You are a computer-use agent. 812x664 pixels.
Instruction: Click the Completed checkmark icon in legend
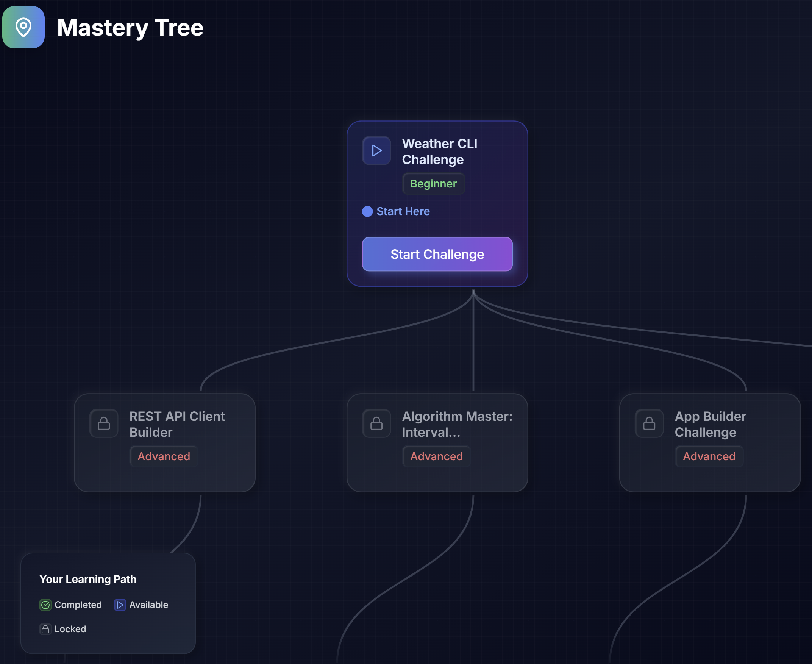[x=45, y=605]
